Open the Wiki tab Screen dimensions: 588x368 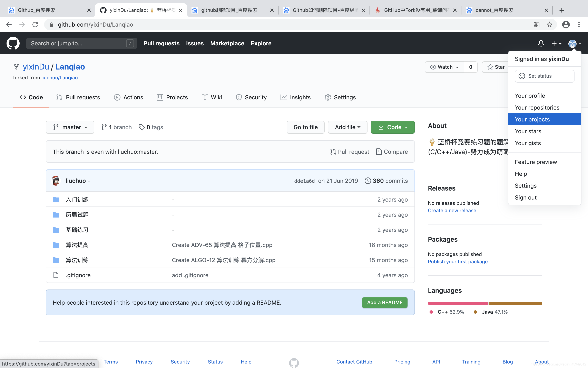(x=212, y=97)
